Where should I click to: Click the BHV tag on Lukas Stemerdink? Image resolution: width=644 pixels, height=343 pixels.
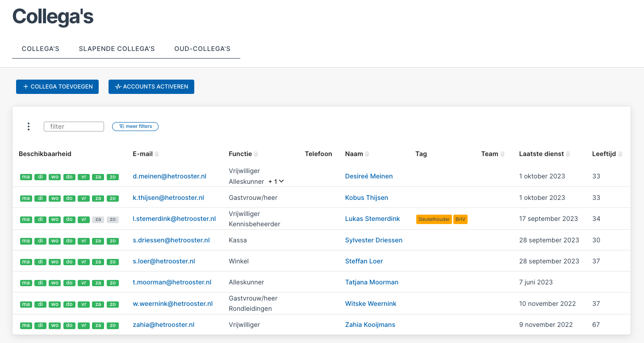pyautogui.click(x=460, y=220)
